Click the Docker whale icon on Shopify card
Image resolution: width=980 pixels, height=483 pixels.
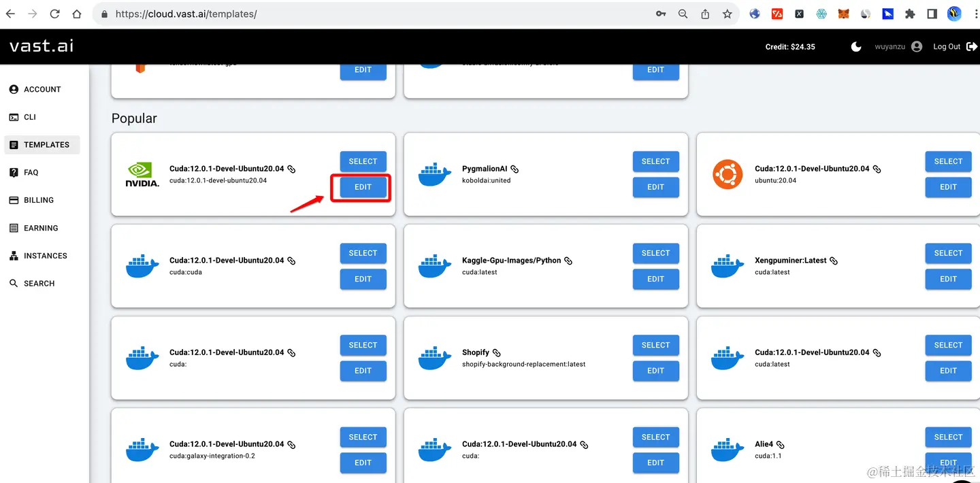[435, 358]
